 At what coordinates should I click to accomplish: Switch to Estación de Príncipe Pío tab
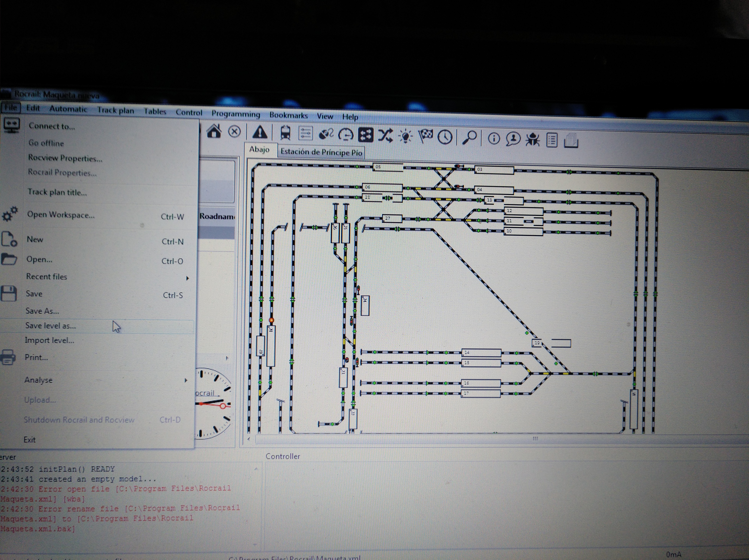(321, 152)
